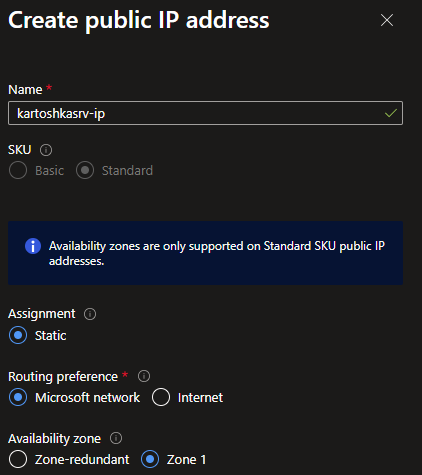Show the Assignment info tooltip icon
422x475 pixels.
[90, 314]
